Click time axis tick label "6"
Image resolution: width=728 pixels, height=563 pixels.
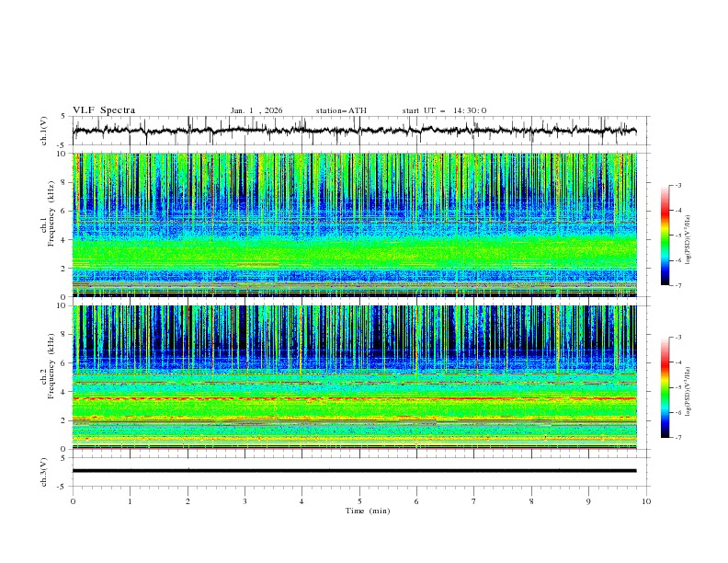[x=416, y=501]
